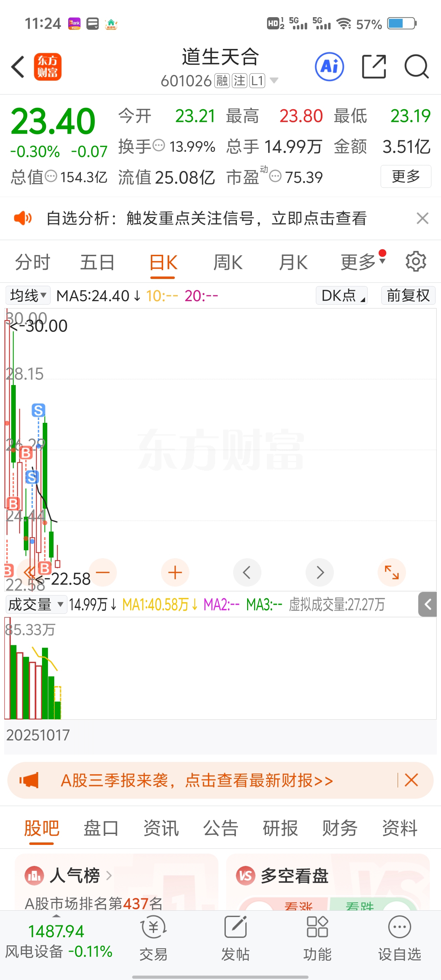The width and height of the screenshot is (441, 980).
Task: Tap the 发帖 post icon
Action: pos(235,938)
